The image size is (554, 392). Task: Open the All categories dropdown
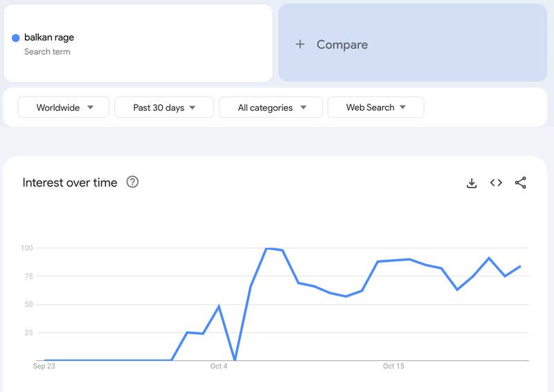[x=271, y=107]
